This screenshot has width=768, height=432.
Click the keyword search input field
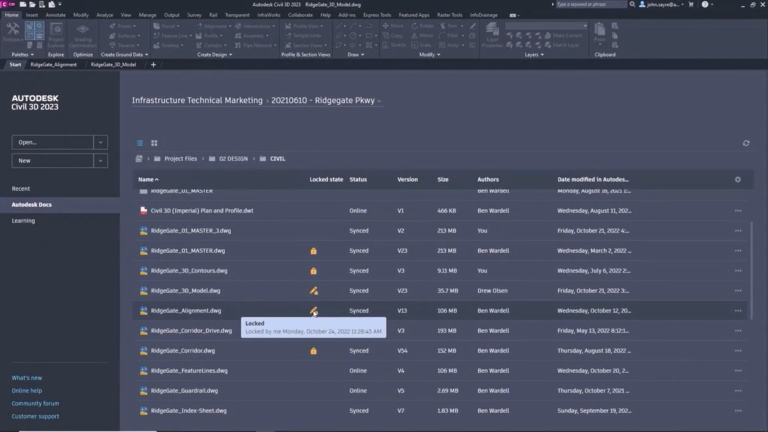coord(591,4)
